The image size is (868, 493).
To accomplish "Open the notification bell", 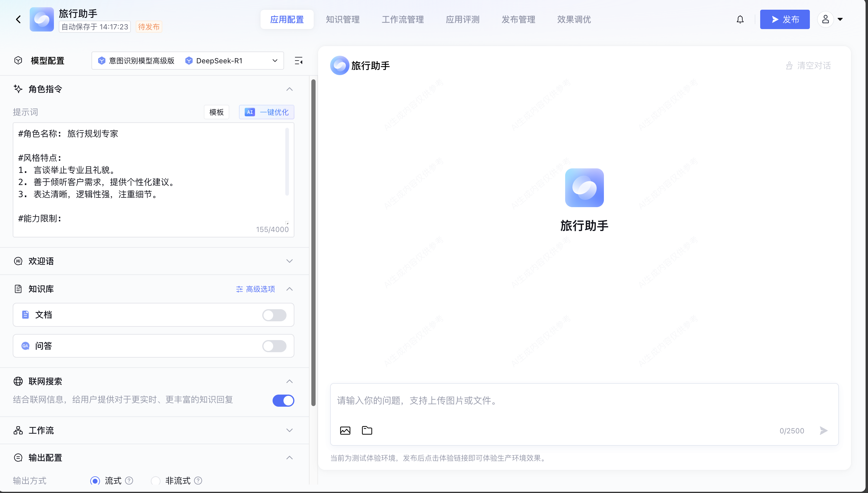I will pos(740,19).
